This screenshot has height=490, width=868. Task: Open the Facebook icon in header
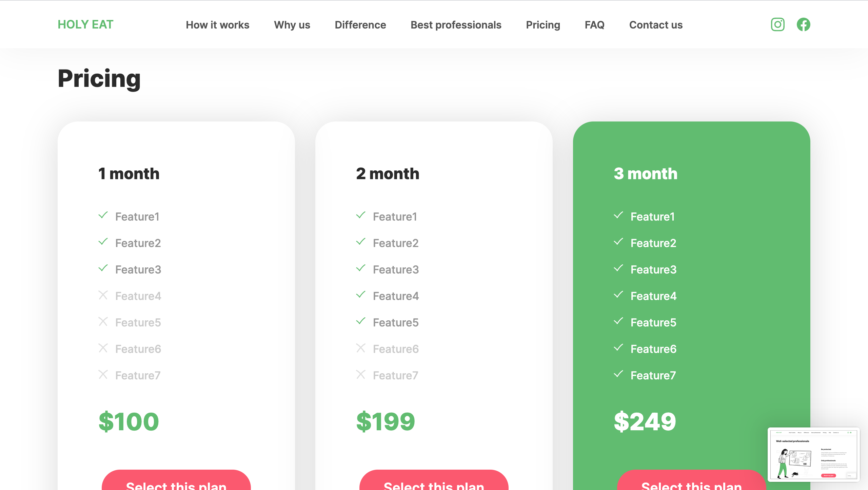[x=803, y=24]
